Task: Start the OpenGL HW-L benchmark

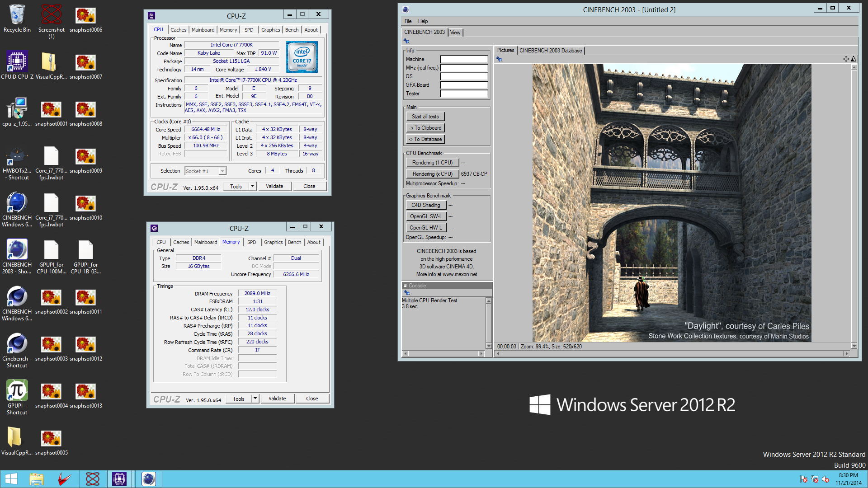Action: 426,228
